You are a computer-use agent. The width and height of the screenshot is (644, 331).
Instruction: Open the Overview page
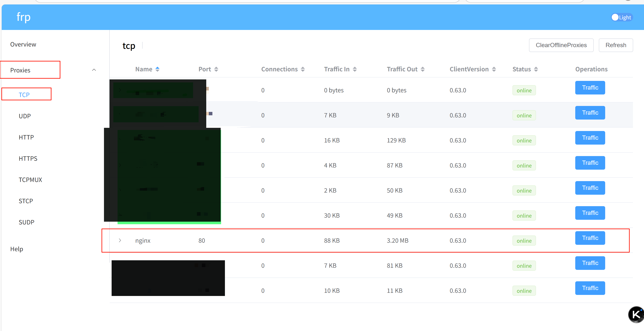click(x=23, y=45)
